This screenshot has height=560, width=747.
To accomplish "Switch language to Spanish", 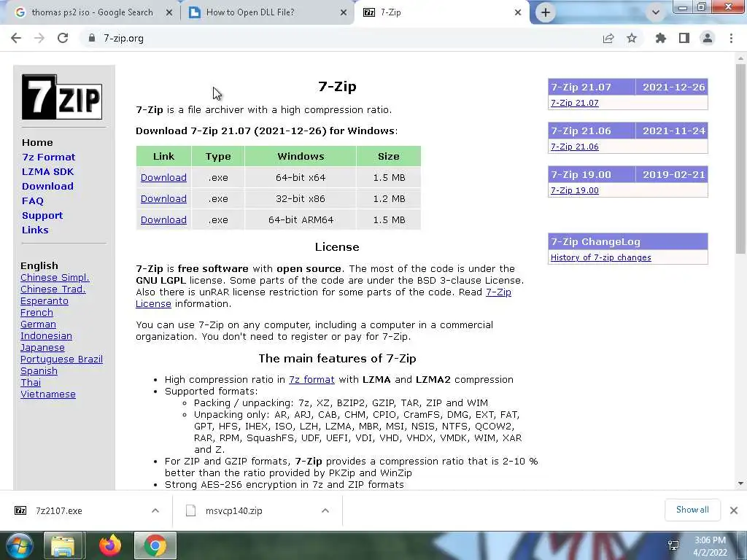I will [x=39, y=371].
